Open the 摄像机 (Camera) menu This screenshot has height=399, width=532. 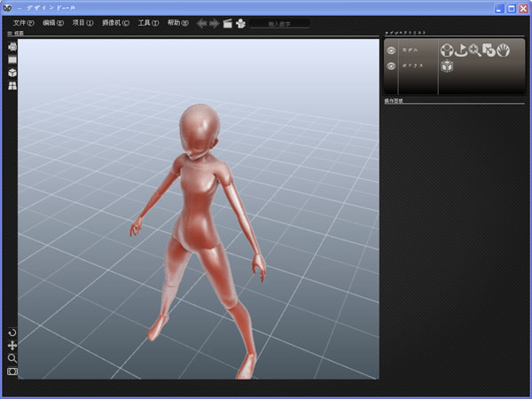tap(115, 23)
